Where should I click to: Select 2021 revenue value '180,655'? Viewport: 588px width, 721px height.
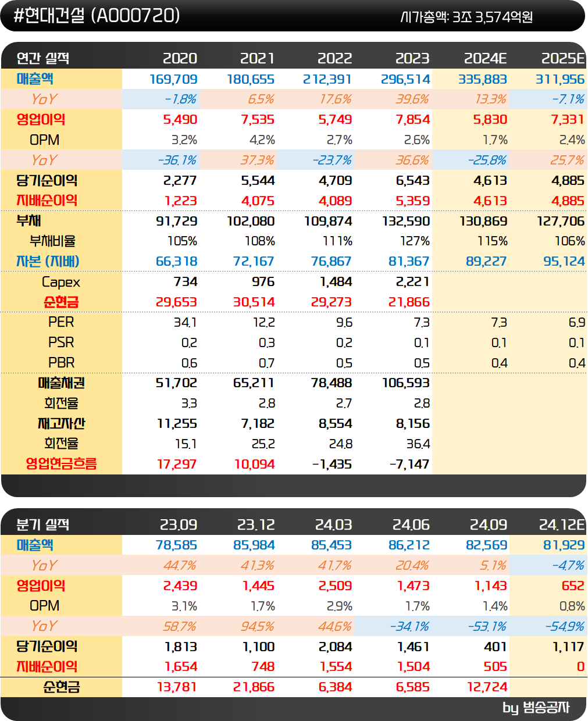[251, 79]
